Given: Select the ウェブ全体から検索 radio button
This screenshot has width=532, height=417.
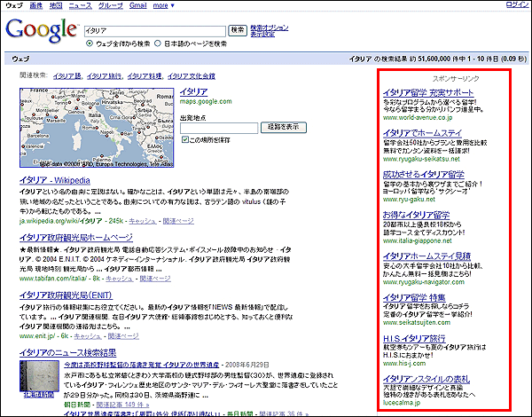Looking at the screenshot, I should 90,43.
